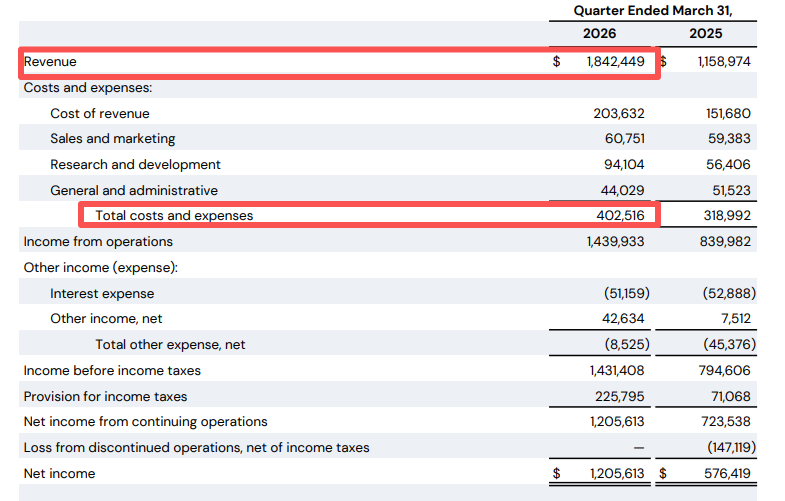The height and width of the screenshot is (501, 785).
Task: Click Research and development value 94,104
Action: click(624, 165)
